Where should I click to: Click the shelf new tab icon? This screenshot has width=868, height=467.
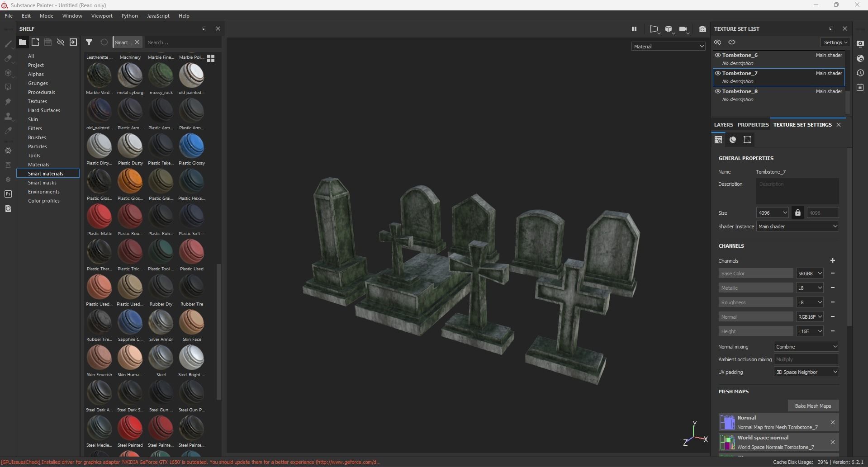35,42
